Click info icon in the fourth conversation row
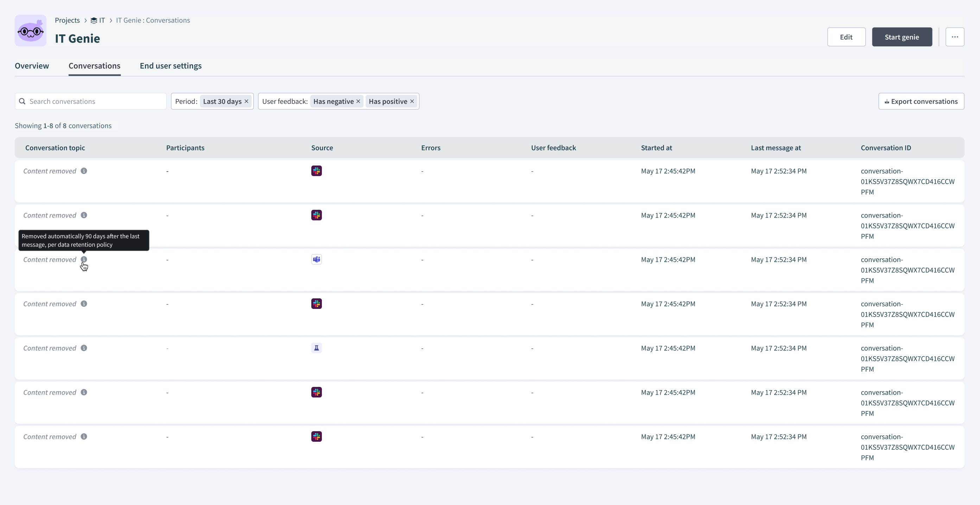The width and height of the screenshot is (980, 505). pyautogui.click(x=84, y=304)
